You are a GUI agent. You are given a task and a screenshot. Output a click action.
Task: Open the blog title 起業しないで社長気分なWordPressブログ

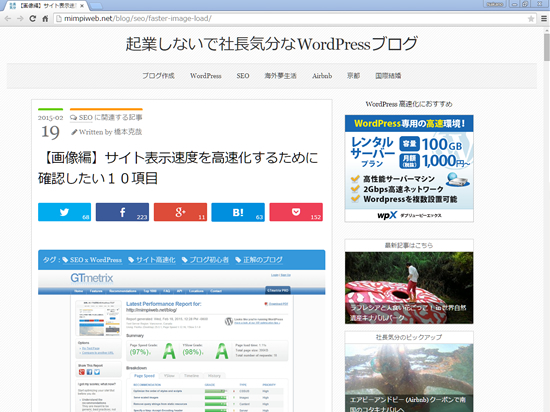click(271, 44)
